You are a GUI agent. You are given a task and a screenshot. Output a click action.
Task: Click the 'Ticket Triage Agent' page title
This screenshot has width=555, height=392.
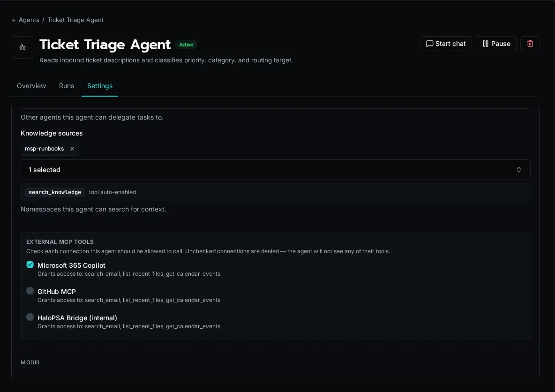[105, 45]
